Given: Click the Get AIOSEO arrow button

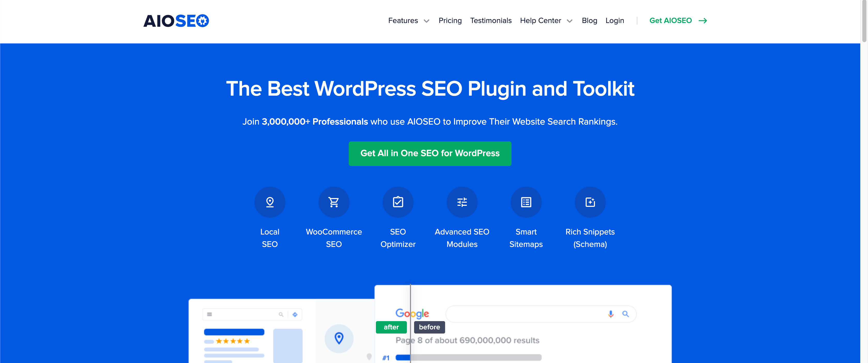Looking at the screenshot, I should click(x=678, y=20).
